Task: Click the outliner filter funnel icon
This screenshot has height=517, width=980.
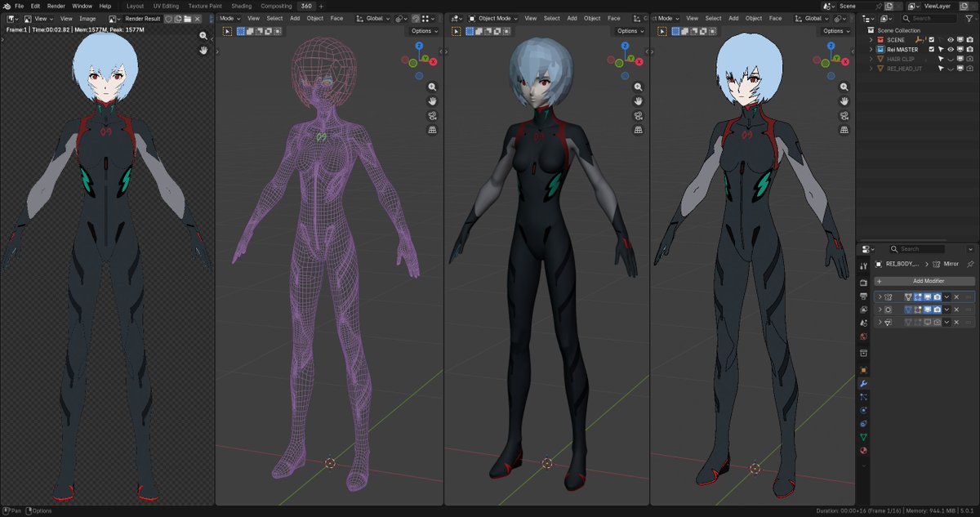Action: click(969, 18)
